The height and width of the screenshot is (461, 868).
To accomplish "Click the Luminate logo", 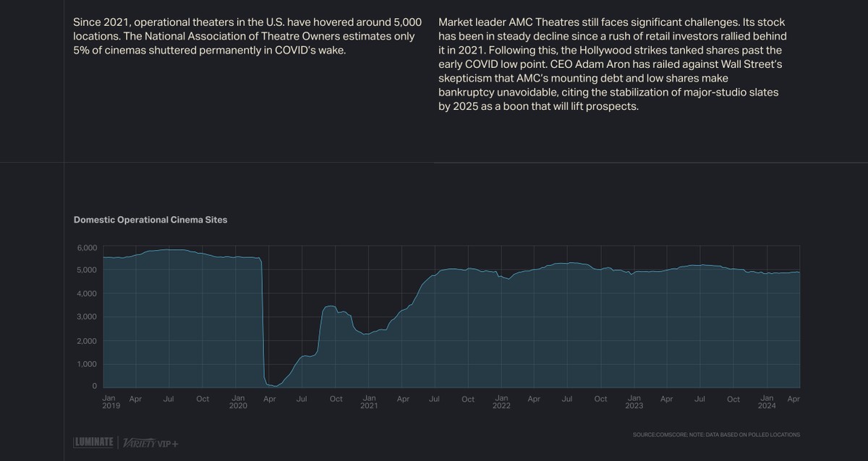I will [x=94, y=442].
